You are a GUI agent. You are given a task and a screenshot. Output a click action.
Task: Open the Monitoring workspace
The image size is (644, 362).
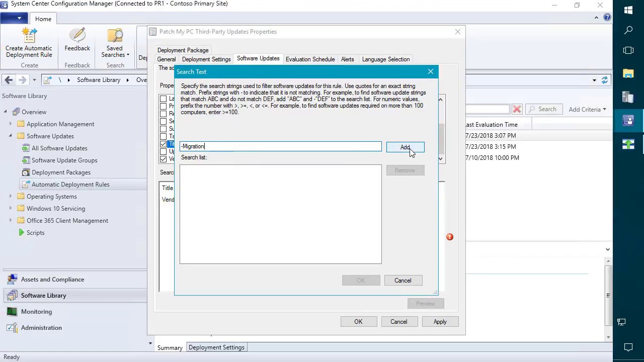pyautogui.click(x=36, y=312)
